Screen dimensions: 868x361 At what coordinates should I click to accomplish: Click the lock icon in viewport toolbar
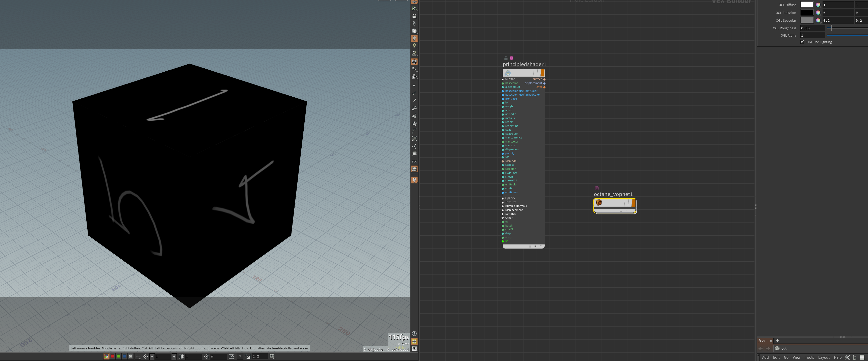[x=414, y=16]
